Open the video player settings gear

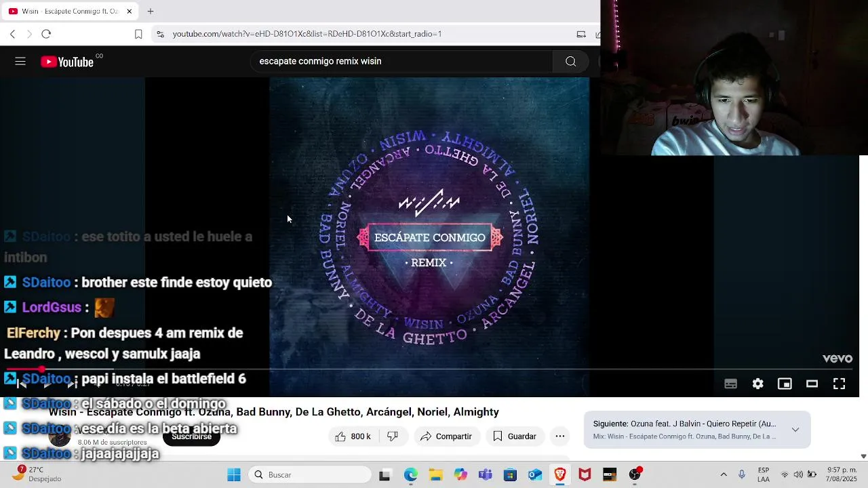[x=757, y=384]
